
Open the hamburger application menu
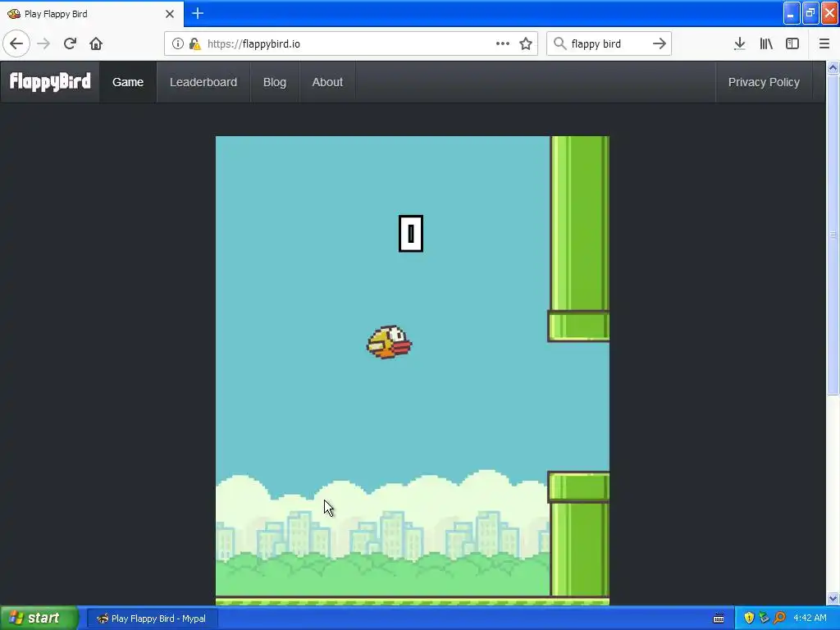pos(824,43)
